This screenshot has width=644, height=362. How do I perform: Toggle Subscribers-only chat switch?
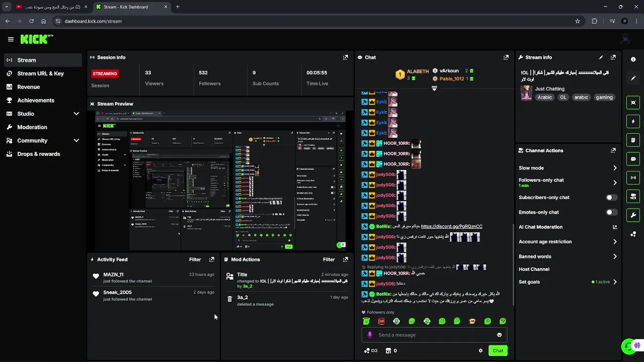[x=612, y=198]
